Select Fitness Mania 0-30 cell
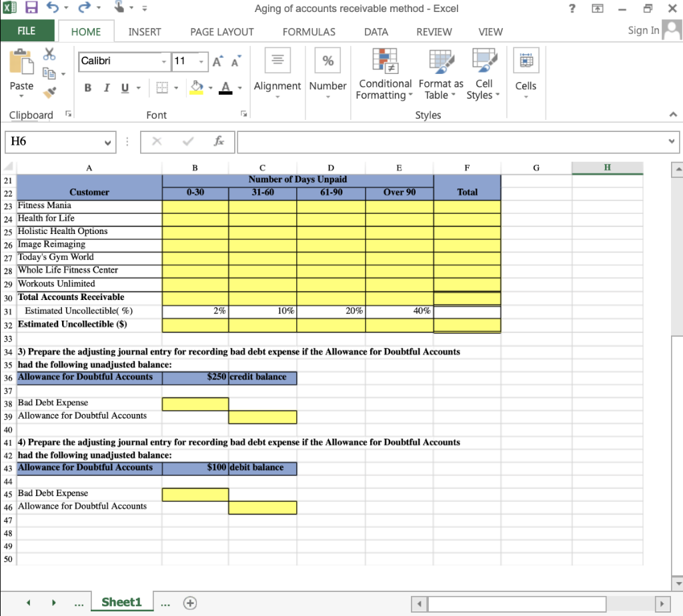This screenshot has height=616, width=683. (x=195, y=207)
